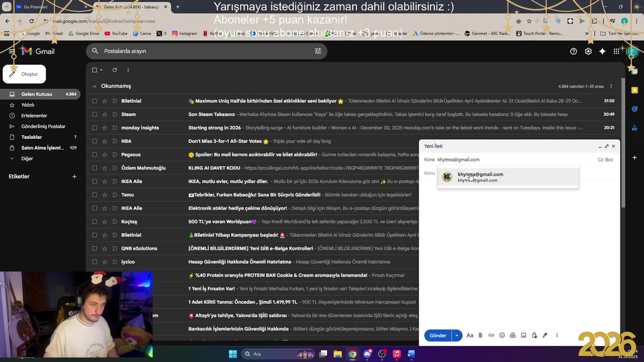The image size is (644, 362).
Task: Open Okunmamış section options menu
Action: 611,86
